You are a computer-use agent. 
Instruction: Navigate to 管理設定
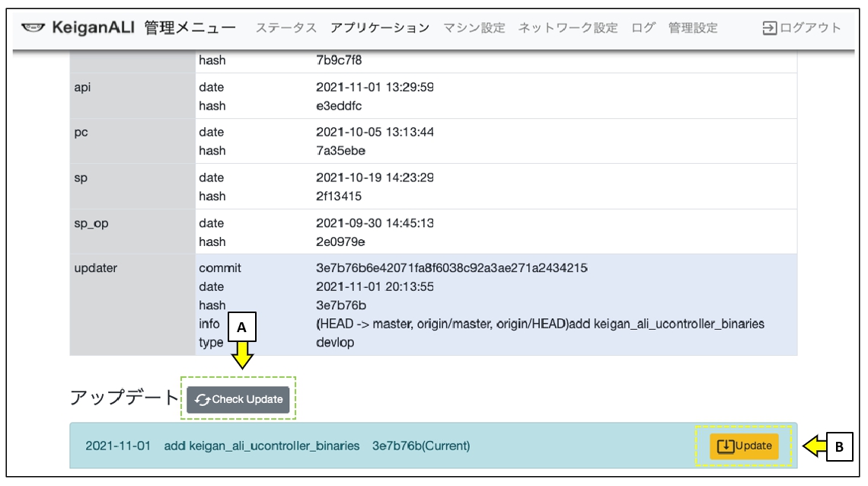pos(693,28)
